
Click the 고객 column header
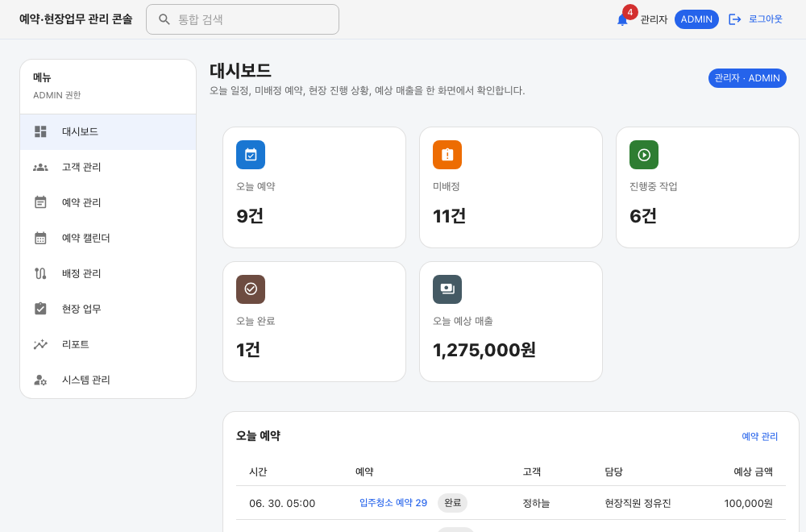click(531, 472)
